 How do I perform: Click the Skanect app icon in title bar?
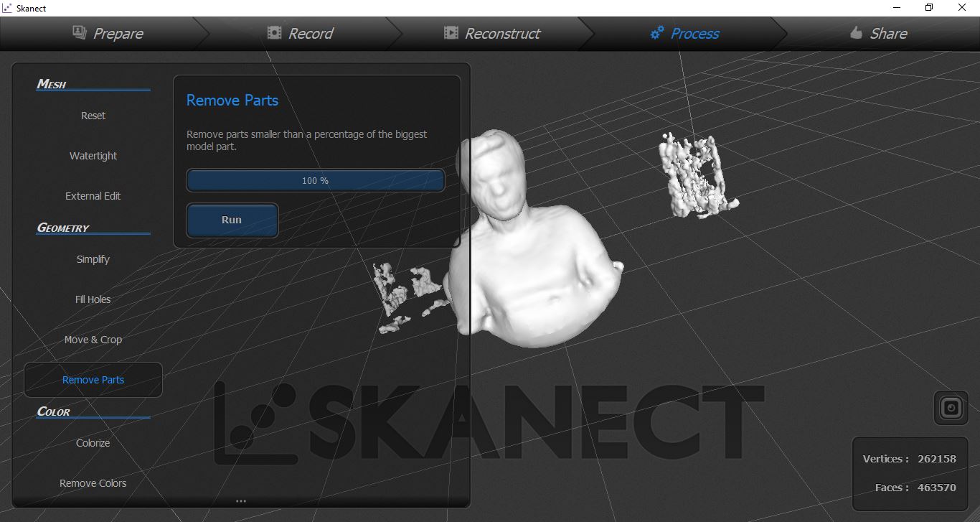[x=6, y=8]
